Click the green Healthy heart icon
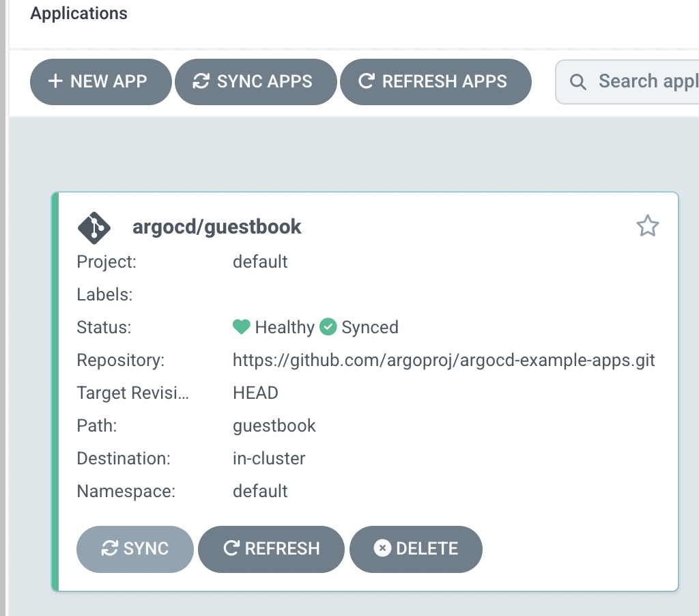The height and width of the screenshot is (616, 699). pos(241,327)
